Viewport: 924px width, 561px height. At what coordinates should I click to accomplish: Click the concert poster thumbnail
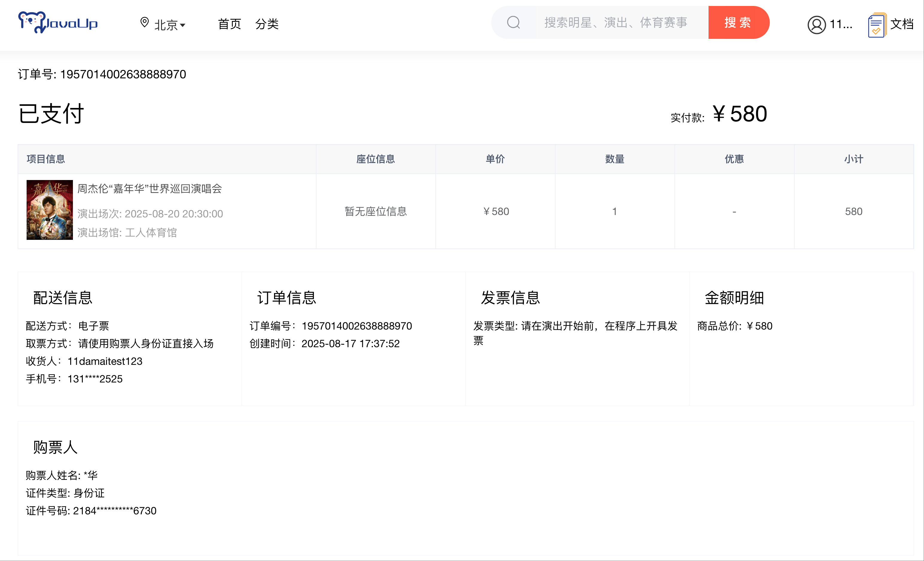(x=50, y=210)
